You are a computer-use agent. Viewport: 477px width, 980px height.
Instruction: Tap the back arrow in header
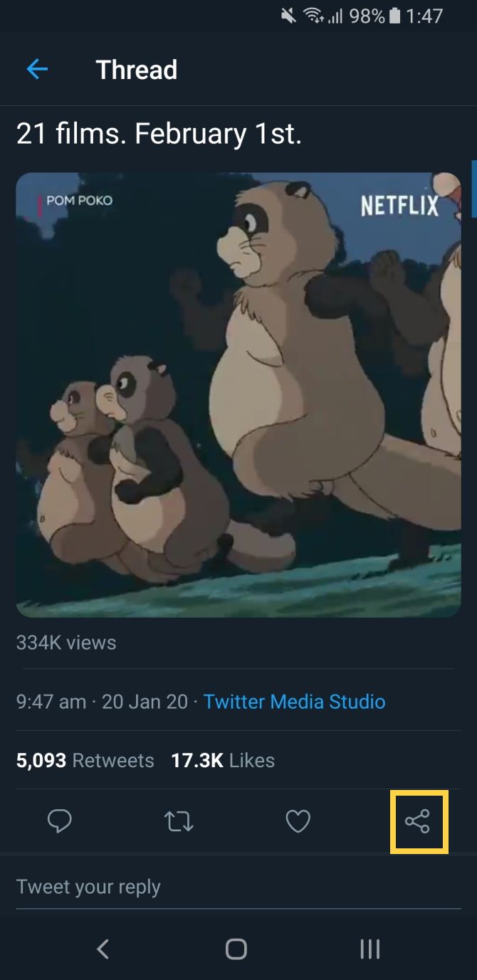37,69
